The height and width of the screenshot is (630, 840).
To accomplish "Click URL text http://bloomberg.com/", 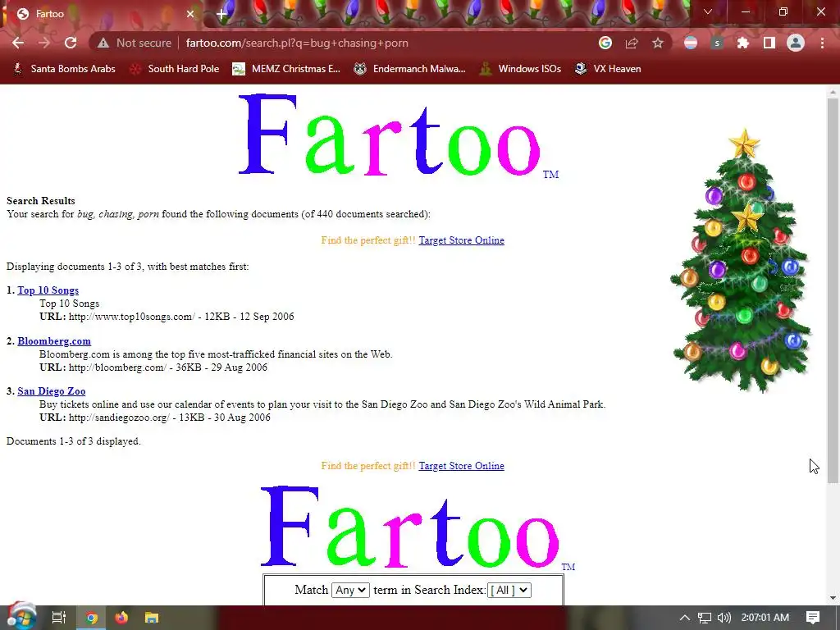I will pyautogui.click(x=117, y=367).
